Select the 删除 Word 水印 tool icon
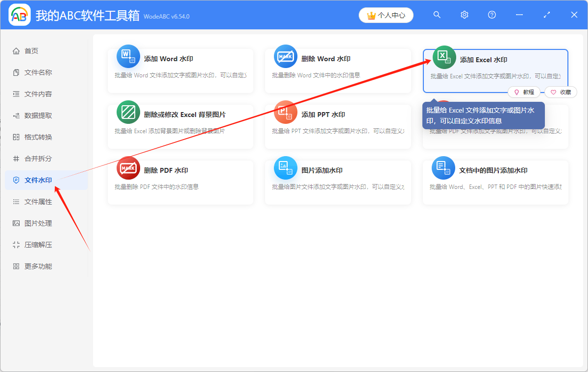The image size is (588, 372). [x=286, y=56]
